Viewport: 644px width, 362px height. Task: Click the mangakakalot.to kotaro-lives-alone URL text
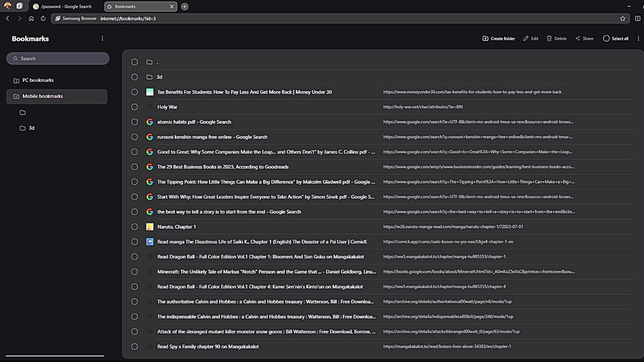[447, 346]
